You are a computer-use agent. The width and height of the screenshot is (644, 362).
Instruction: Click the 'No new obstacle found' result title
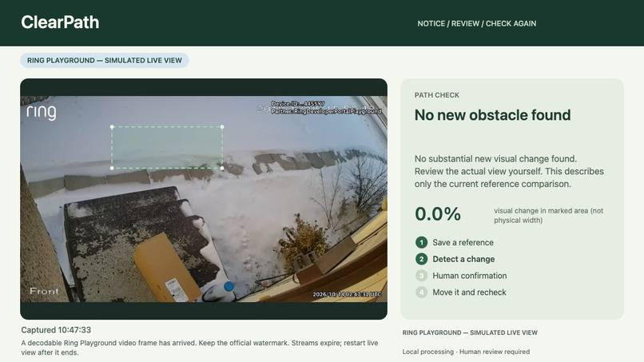[492, 115]
